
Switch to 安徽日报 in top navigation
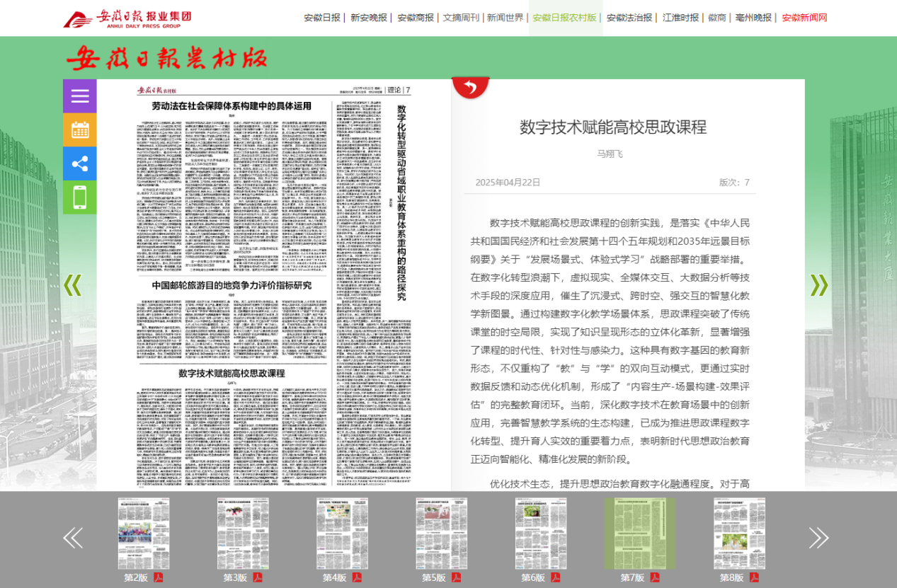pyautogui.click(x=322, y=18)
